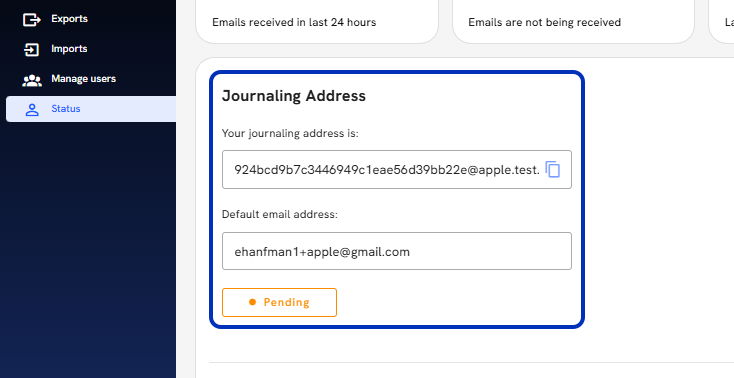Click the Pending status button
The height and width of the screenshot is (378, 734).
click(279, 302)
